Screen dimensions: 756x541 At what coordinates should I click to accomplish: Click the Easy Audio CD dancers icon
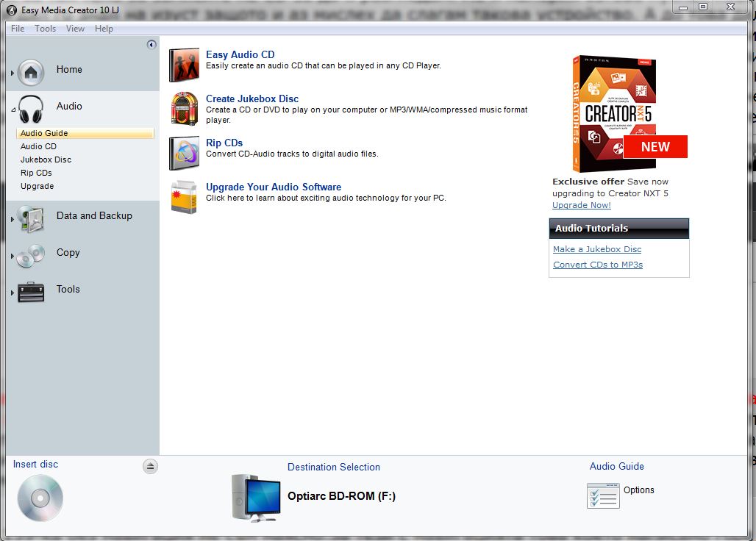(x=184, y=65)
